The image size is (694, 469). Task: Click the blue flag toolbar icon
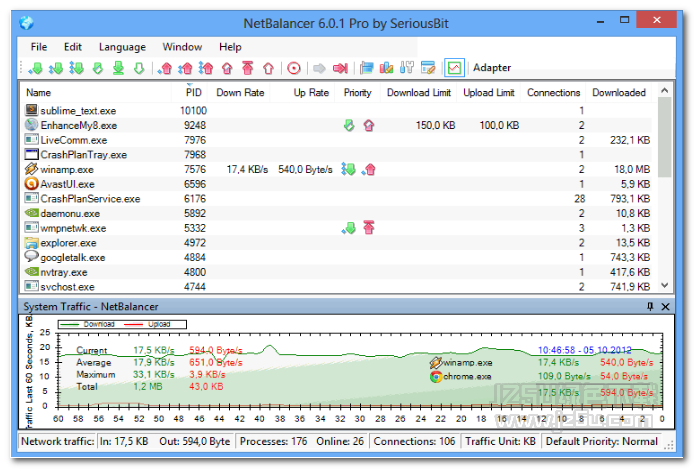tap(366, 68)
